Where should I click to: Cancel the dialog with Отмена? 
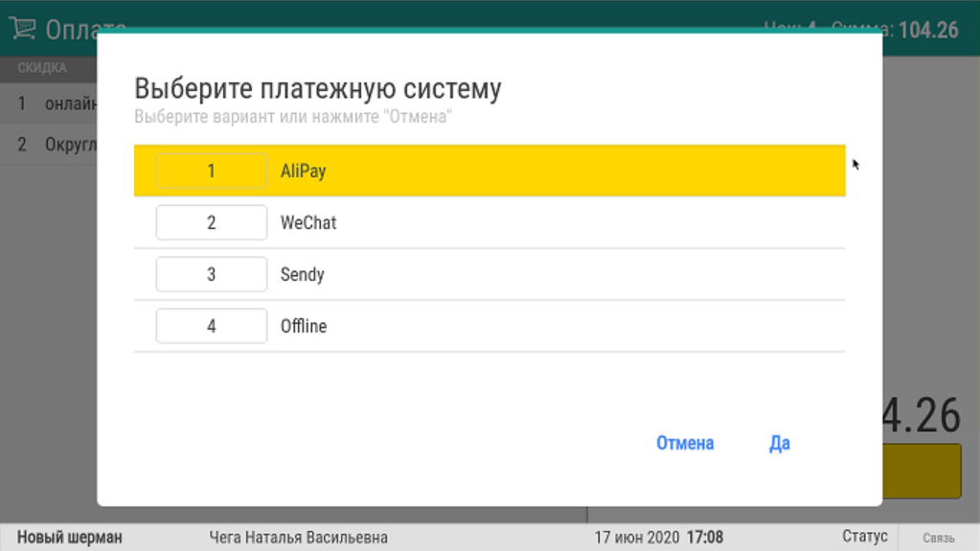(685, 443)
